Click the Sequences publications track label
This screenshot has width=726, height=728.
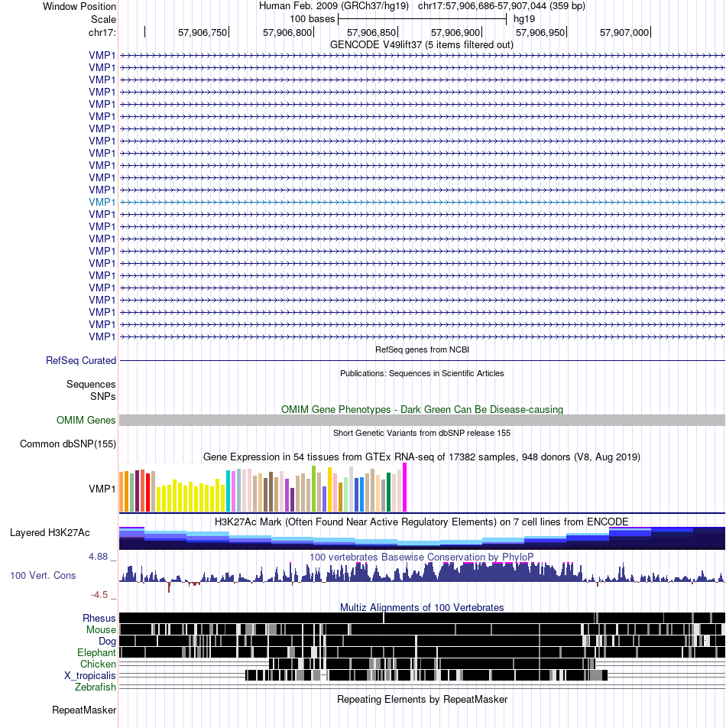91,384
